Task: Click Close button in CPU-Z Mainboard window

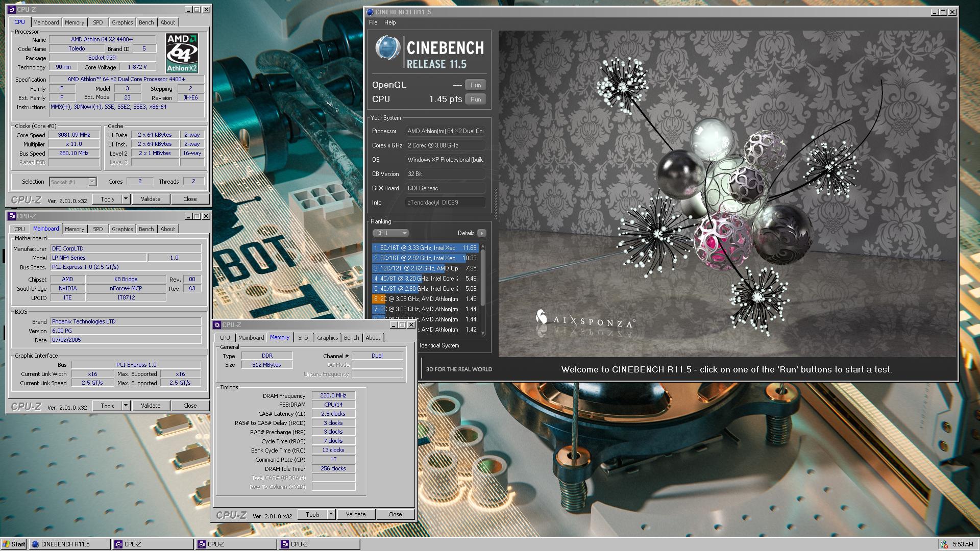Action: pyautogui.click(x=190, y=406)
